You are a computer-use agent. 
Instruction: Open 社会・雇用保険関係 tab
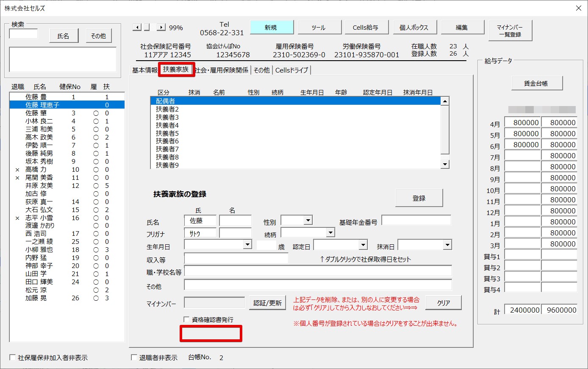point(222,70)
